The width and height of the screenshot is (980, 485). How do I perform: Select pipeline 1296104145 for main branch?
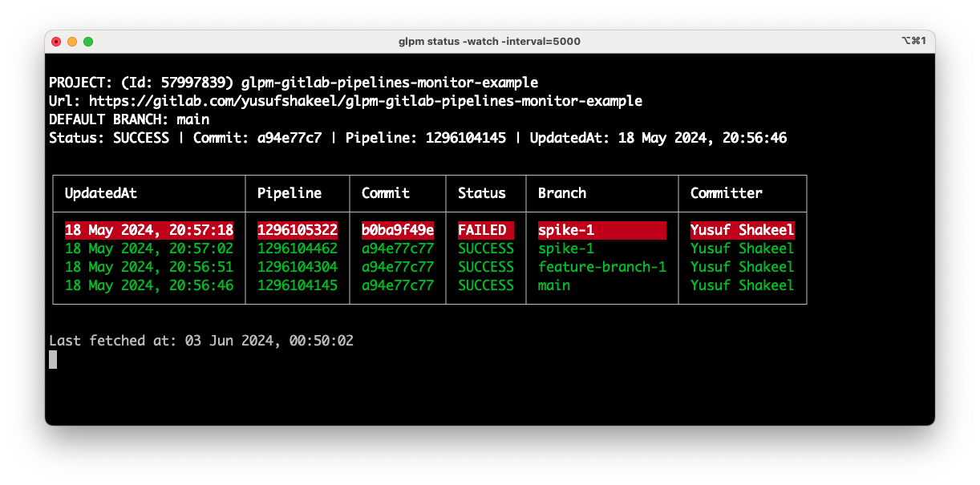(x=297, y=285)
